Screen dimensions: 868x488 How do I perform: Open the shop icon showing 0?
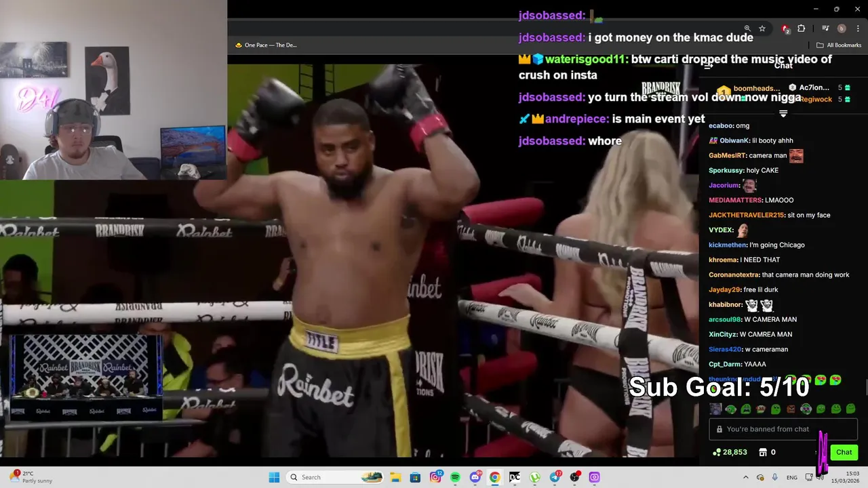(x=767, y=452)
